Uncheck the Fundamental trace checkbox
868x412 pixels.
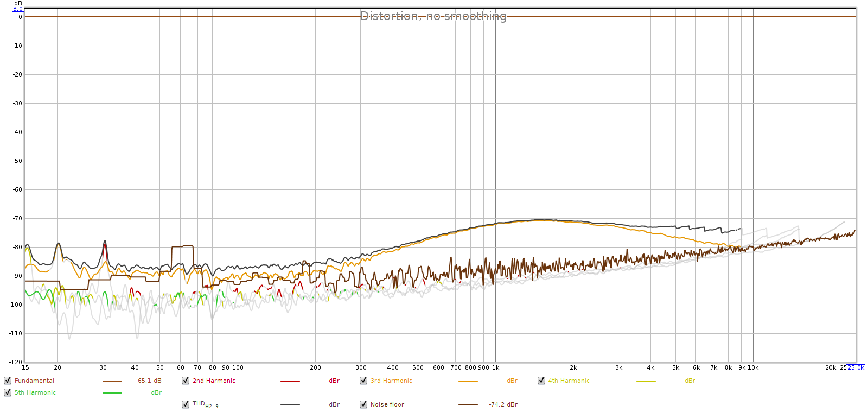click(8, 381)
